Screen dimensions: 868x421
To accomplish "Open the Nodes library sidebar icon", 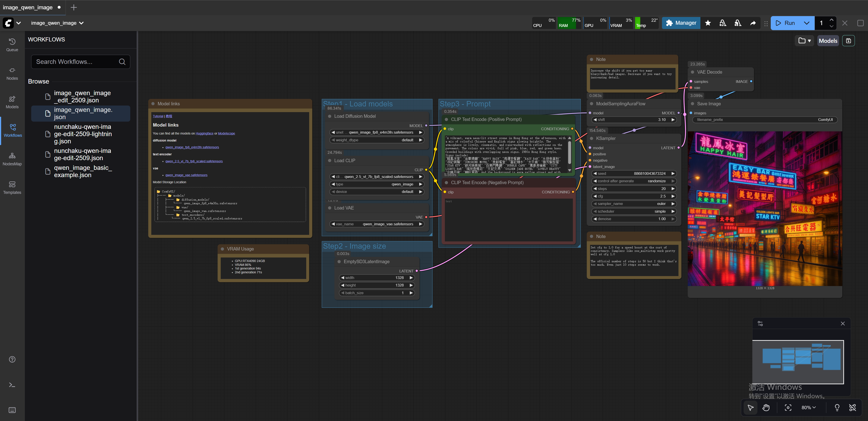I will (x=12, y=73).
